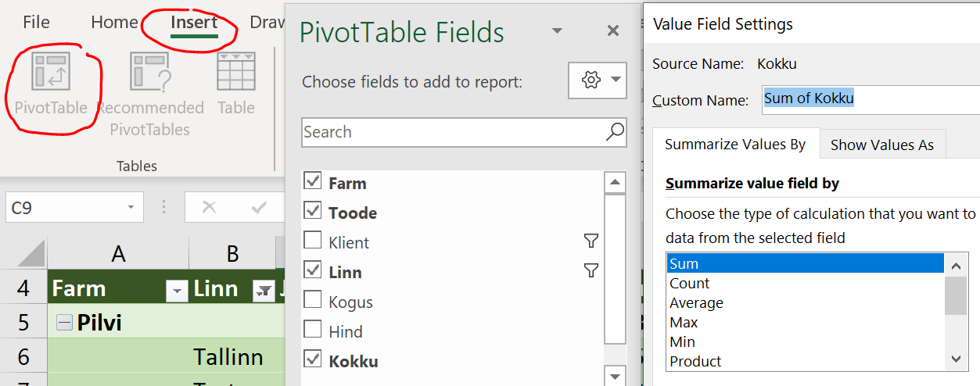Select Average in the calculation list
This screenshot has height=386, width=980.
coord(696,302)
